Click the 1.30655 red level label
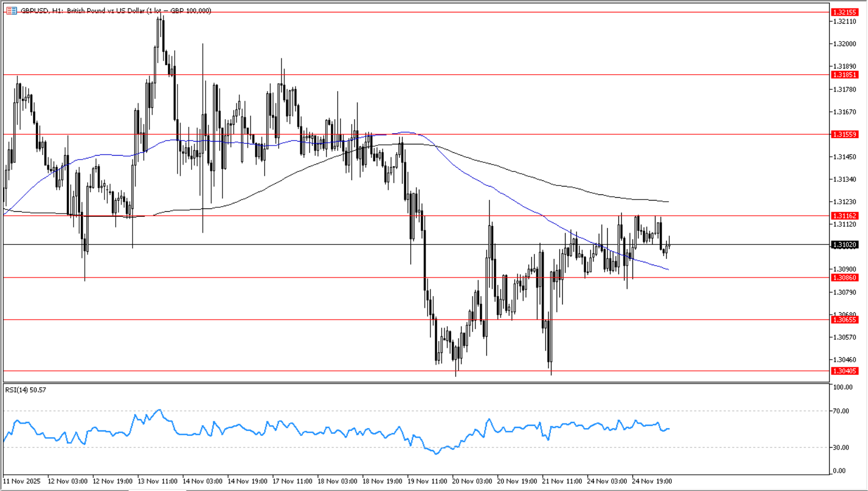The height and width of the screenshot is (491, 868). [844, 320]
